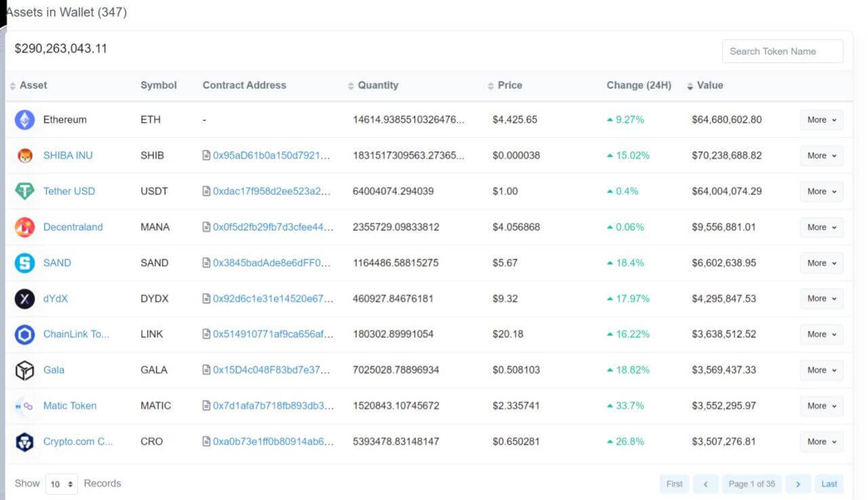
Task: Click the dYdX logo icon
Action: click(x=24, y=299)
